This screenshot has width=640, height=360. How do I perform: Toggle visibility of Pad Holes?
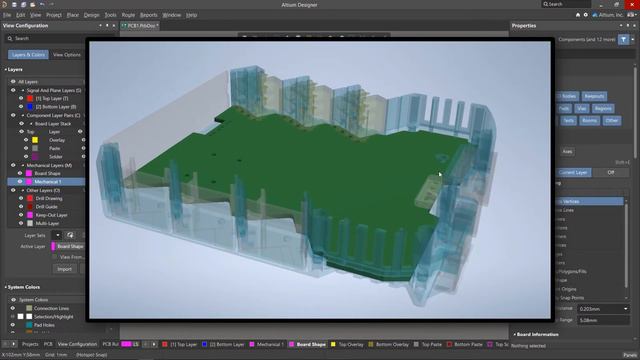coord(13,325)
